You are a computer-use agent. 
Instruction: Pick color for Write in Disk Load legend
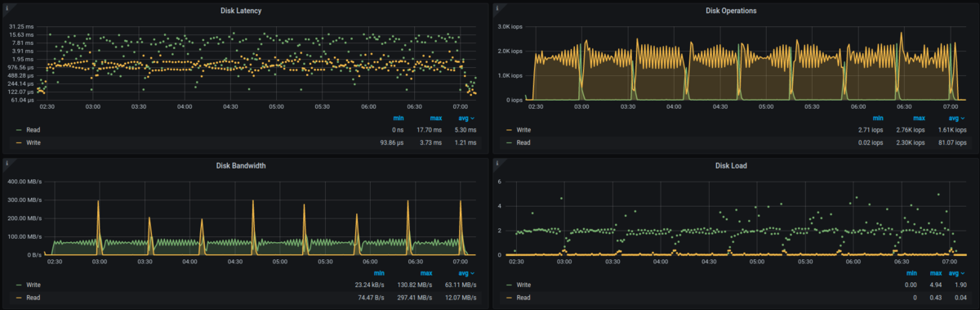coord(508,285)
